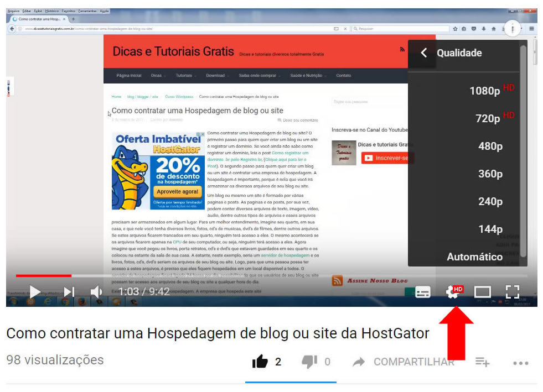The width and height of the screenshot is (543, 392).
Task: Seek along the red video progress bar
Action: pyautogui.click(x=44, y=276)
